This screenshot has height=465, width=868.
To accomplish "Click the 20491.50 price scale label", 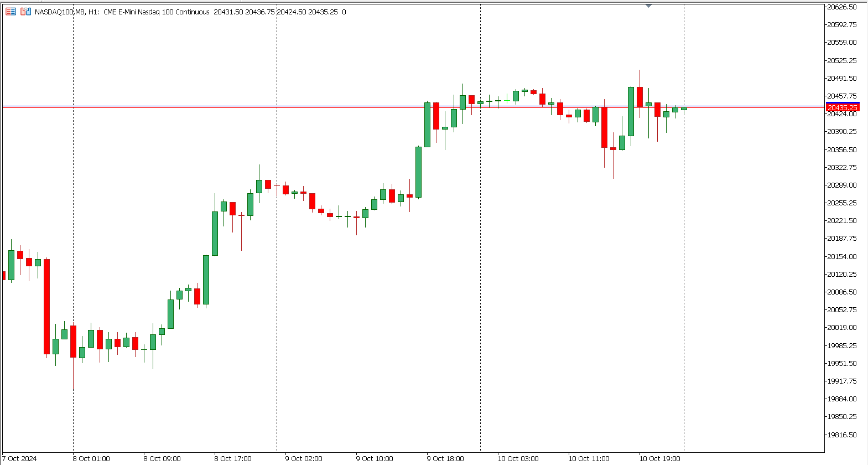I will point(841,78).
